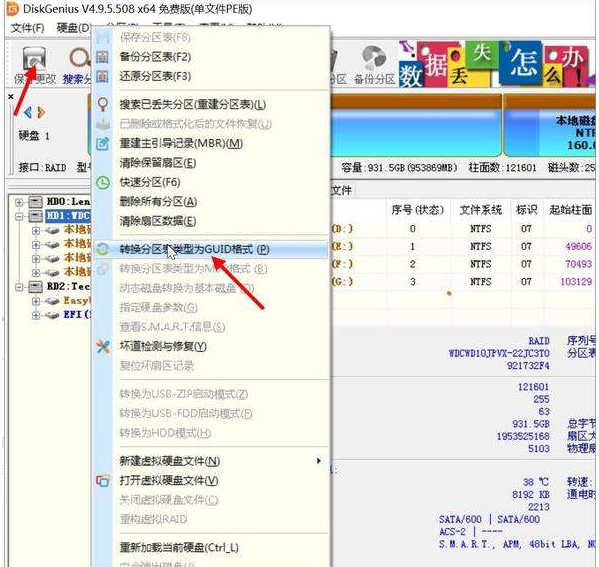Select the HD1:WDC disk in tree

click(68, 216)
